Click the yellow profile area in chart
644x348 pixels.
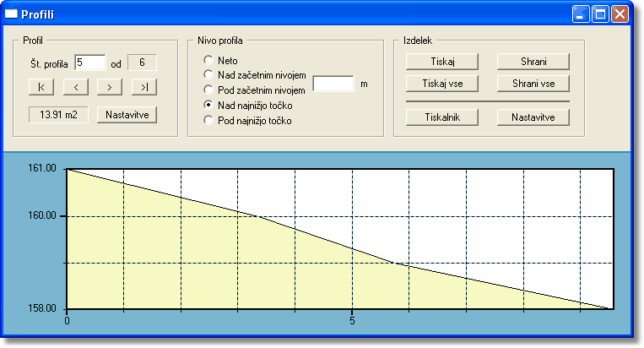tap(169, 253)
